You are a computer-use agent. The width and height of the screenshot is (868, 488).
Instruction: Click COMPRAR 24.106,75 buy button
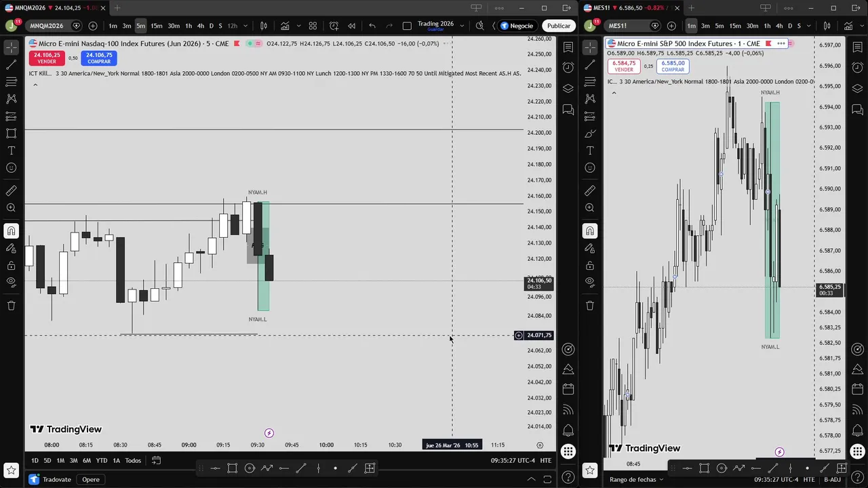coord(99,58)
